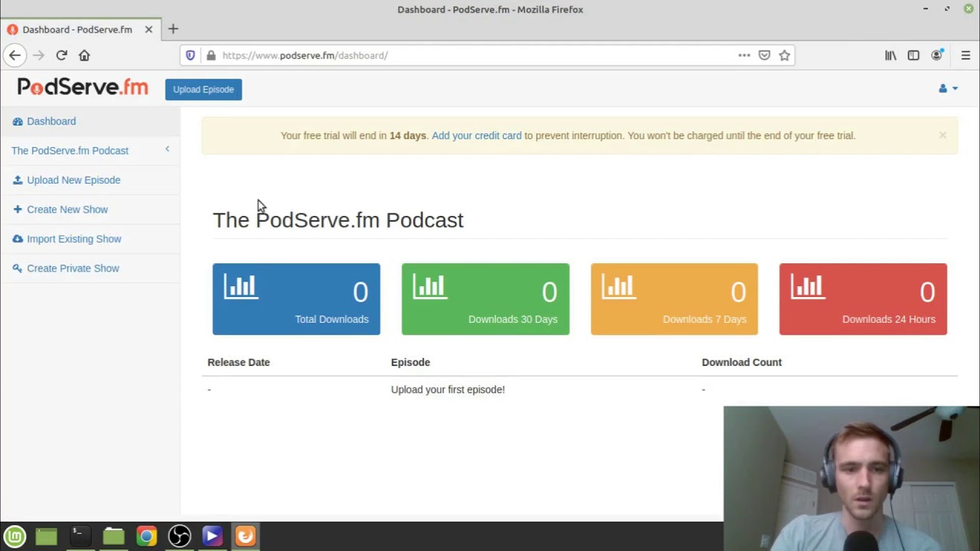Image resolution: width=980 pixels, height=551 pixels.
Task: Close the Dashboard - PodServe.fm tab
Action: pyautogui.click(x=149, y=29)
